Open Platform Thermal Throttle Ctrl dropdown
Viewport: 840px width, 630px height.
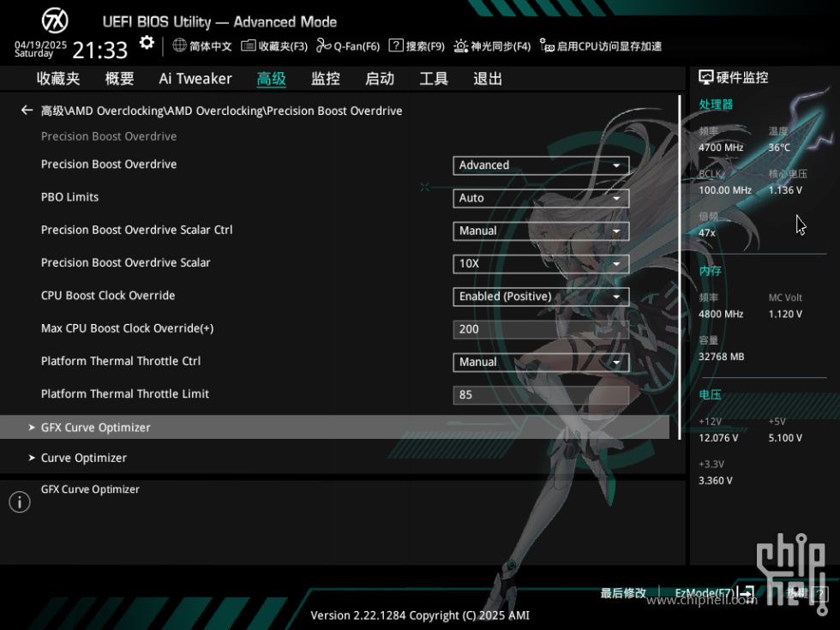coord(541,362)
